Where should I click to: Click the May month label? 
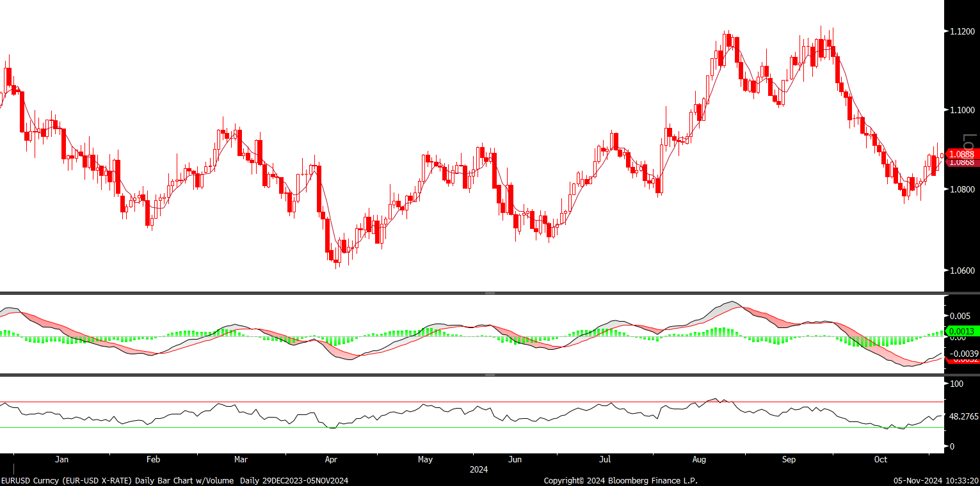(425, 459)
